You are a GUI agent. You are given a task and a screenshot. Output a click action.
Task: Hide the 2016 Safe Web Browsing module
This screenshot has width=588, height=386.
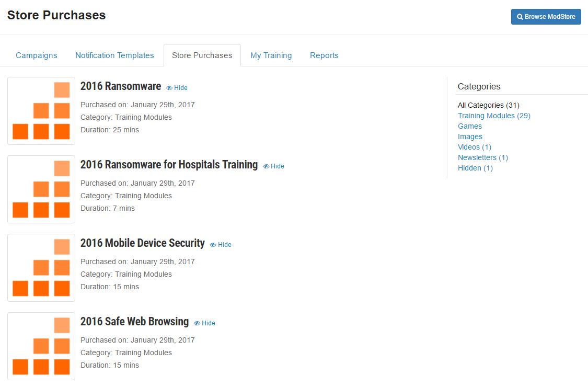pyautogui.click(x=205, y=323)
